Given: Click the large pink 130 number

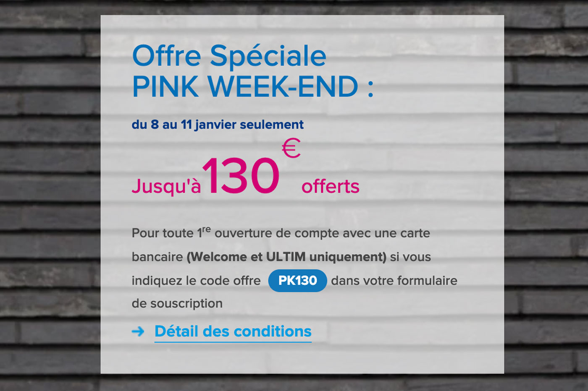Looking at the screenshot, I should (x=241, y=176).
